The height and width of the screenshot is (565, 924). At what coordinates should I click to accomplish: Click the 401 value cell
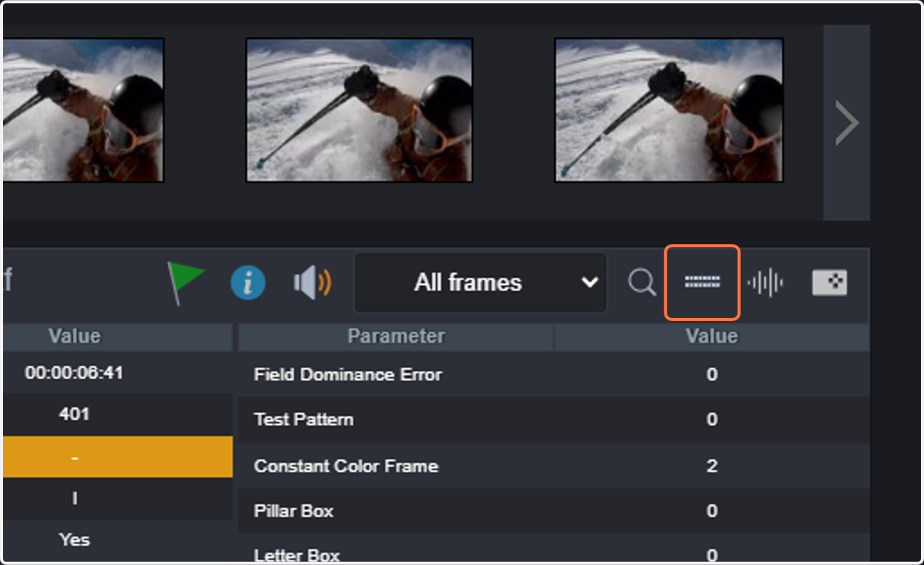pyautogui.click(x=74, y=414)
